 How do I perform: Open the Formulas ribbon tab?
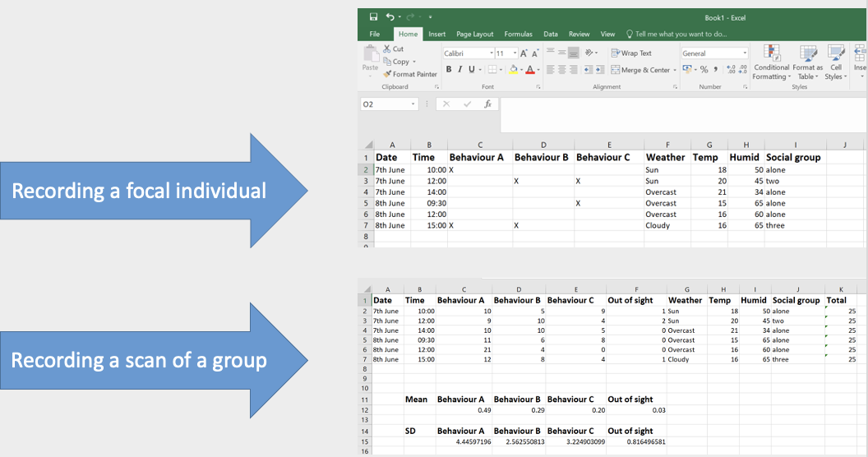[518, 35]
